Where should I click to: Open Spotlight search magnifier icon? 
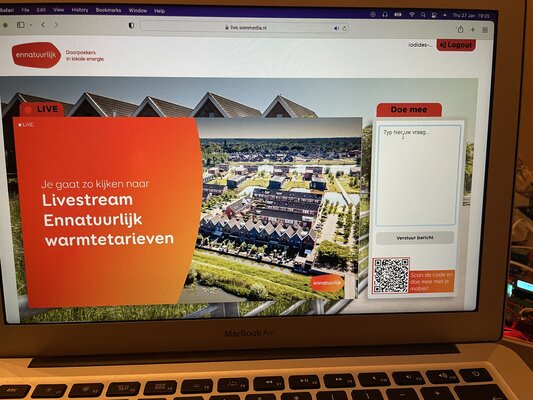click(423, 15)
